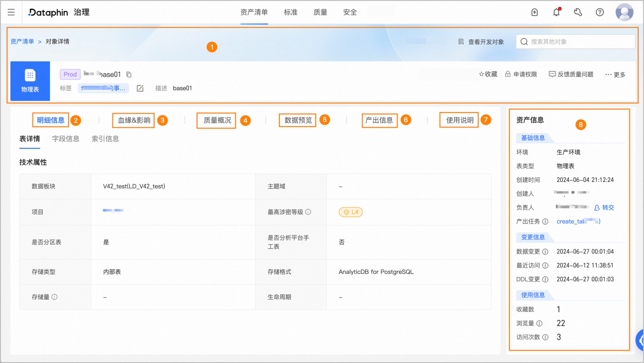Click the L4 security level badge
Viewport: 644px width, 363px height.
(350, 212)
